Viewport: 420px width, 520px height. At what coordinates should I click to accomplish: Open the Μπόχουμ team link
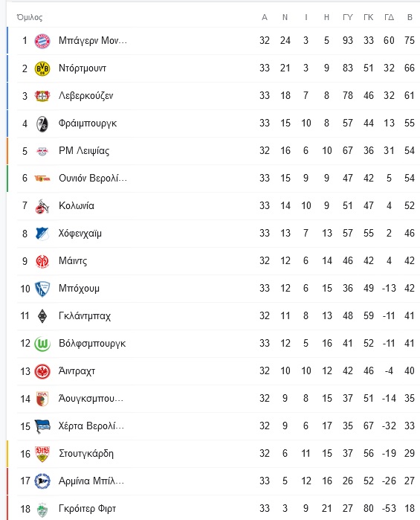[79, 289]
